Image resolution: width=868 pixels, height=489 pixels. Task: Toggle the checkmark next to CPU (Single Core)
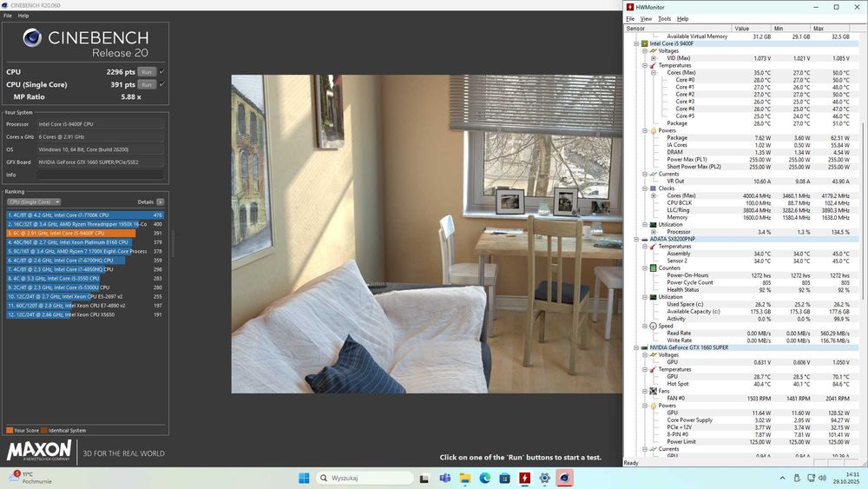coord(161,84)
